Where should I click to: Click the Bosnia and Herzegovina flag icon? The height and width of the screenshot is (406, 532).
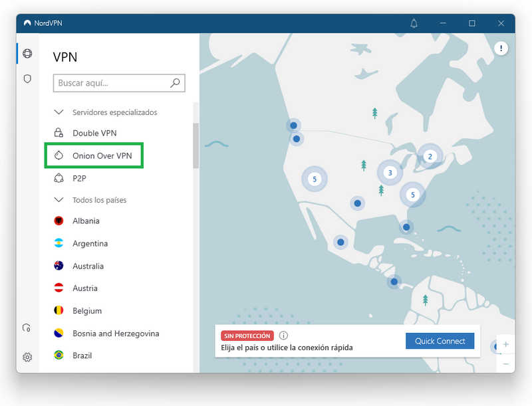[x=59, y=333]
